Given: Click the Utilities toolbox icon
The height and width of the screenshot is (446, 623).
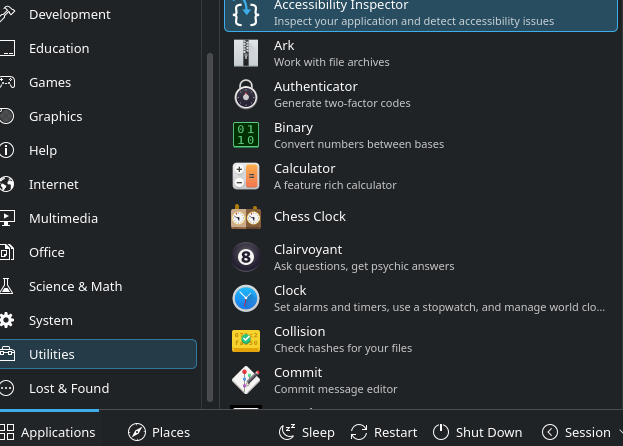Looking at the screenshot, I should coord(6,354).
